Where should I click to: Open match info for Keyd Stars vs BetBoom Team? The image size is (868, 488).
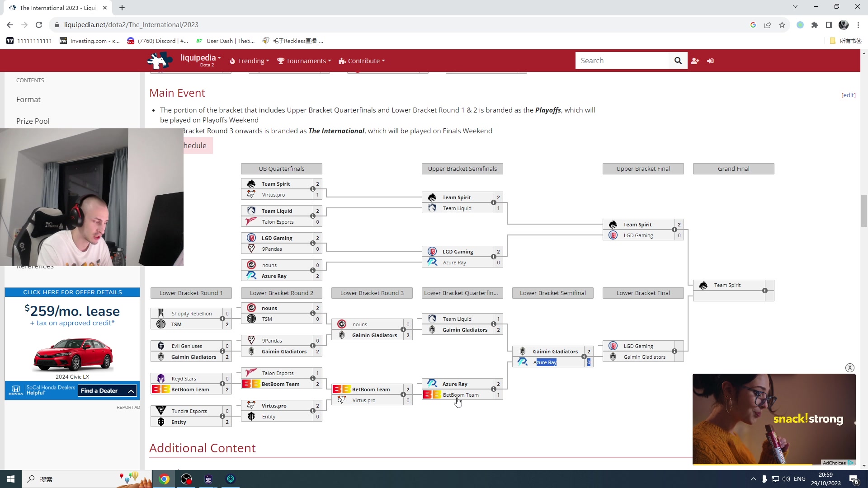[x=222, y=384]
